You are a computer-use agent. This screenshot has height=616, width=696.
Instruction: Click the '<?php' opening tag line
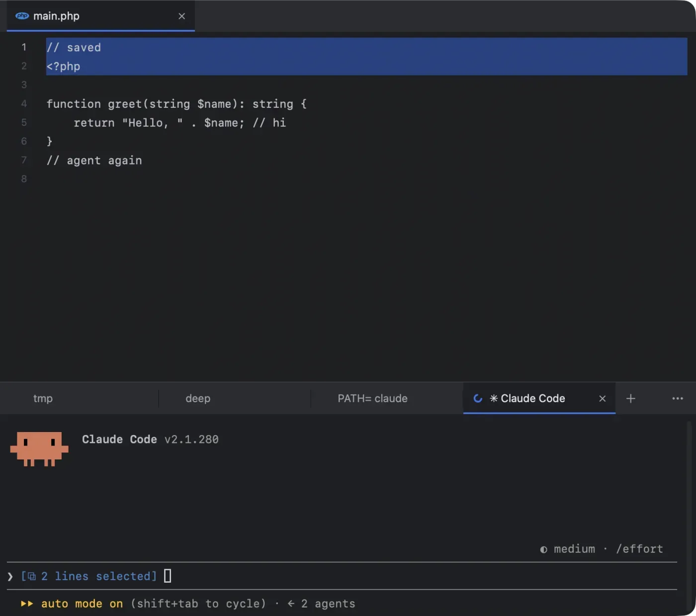tap(63, 66)
